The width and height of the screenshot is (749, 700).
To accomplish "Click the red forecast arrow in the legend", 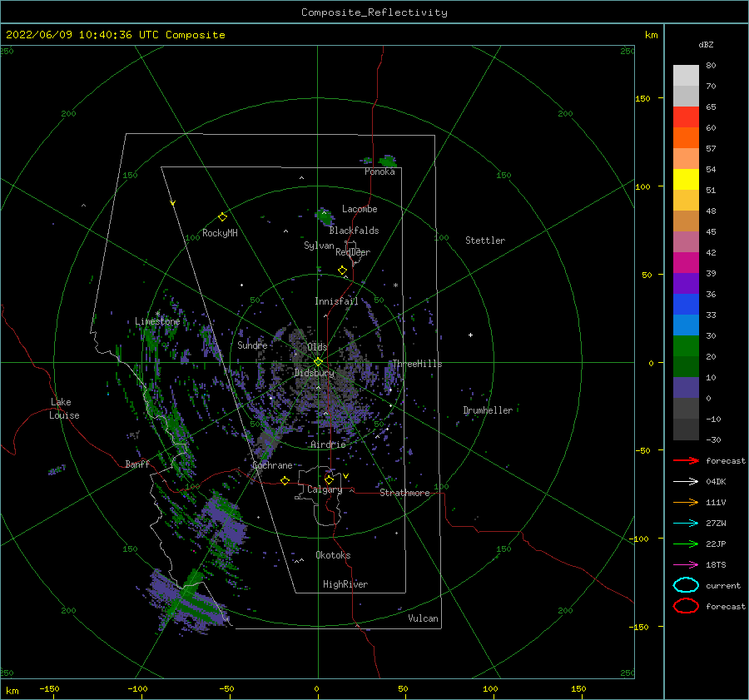I will (x=686, y=460).
